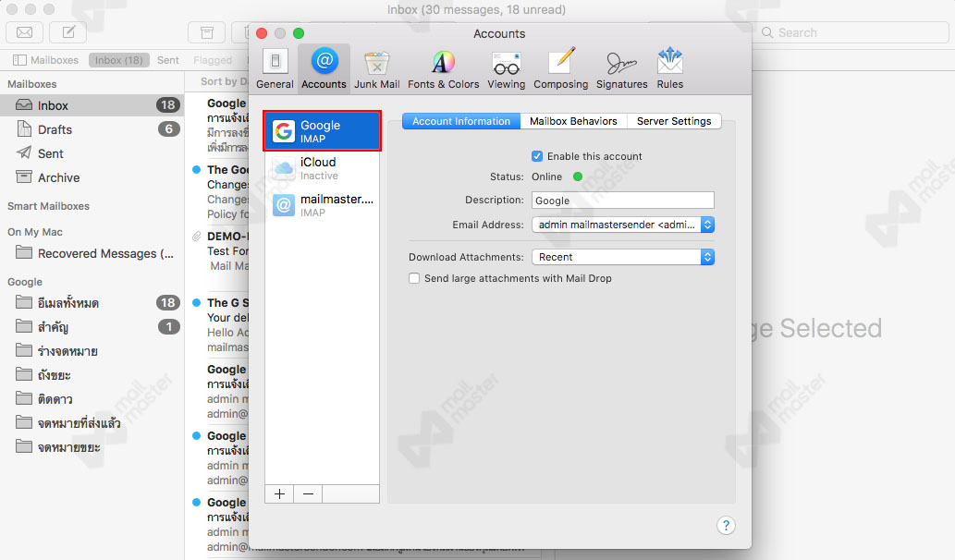Open Inbox mailbox in sidebar
The width and height of the screenshot is (955, 560).
click(x=92, y=105)
